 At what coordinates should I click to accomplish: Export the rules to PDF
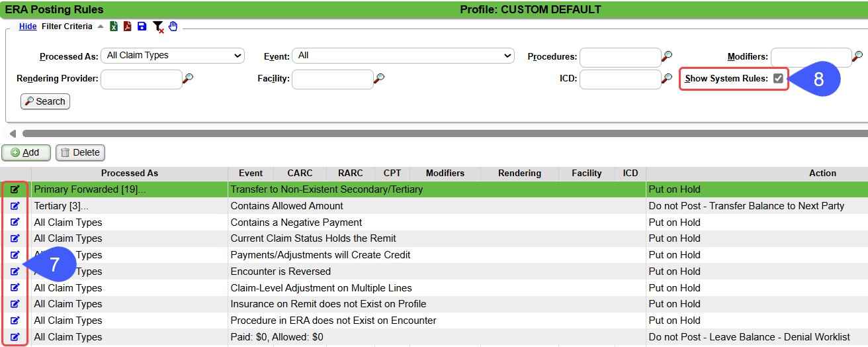[x=128, y=26]
